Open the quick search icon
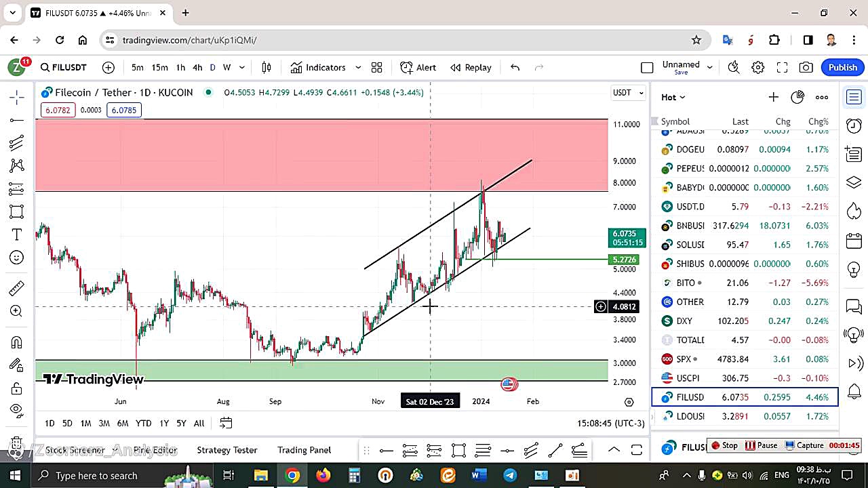 [x=733, y=67]
